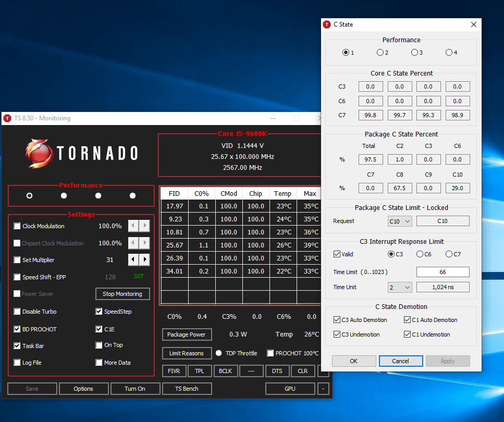
Task: Minimize the TS 8.50 Monitoring window
Action: [x=273, y=118]
